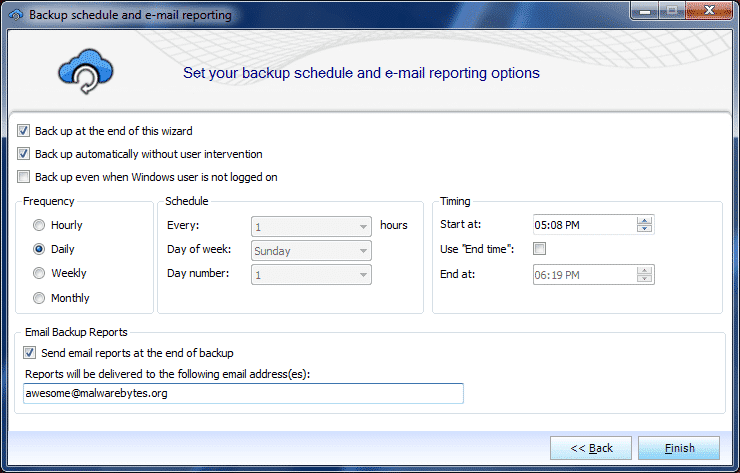Select the Daily frequency radio button

point(39,249)
